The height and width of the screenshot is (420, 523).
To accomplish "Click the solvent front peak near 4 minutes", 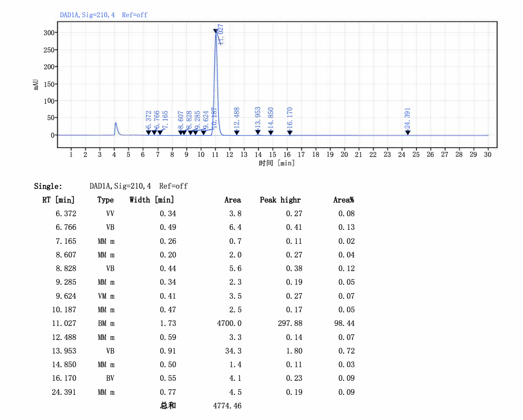I will point(115,123).
